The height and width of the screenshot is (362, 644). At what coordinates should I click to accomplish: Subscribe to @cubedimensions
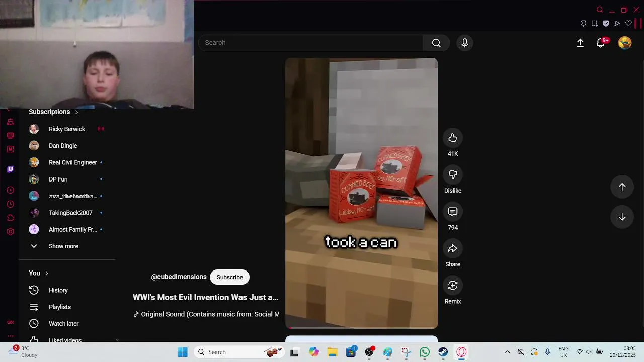(x=230, y=277)
